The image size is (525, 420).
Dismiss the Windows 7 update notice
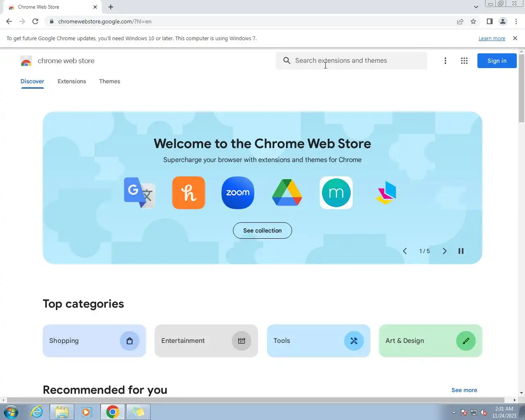point(515,38)
